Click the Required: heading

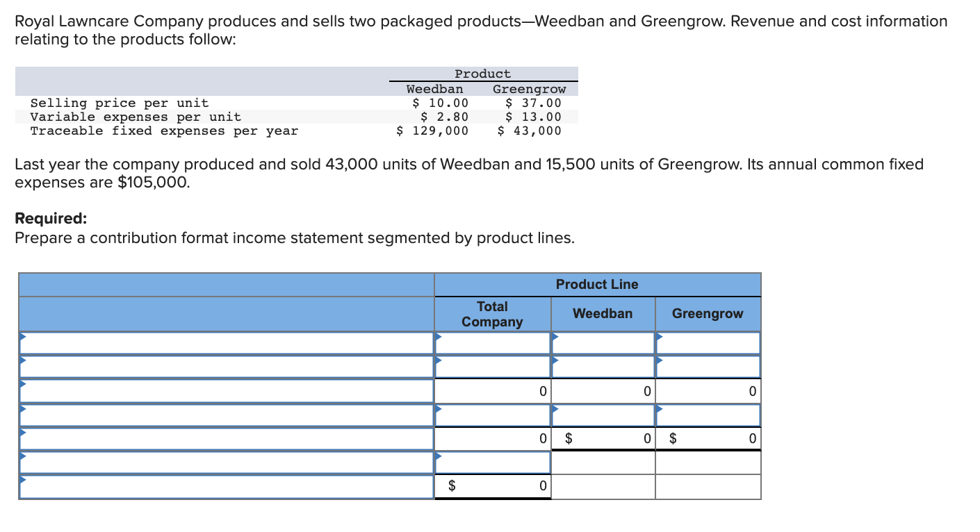pos(51,218)
